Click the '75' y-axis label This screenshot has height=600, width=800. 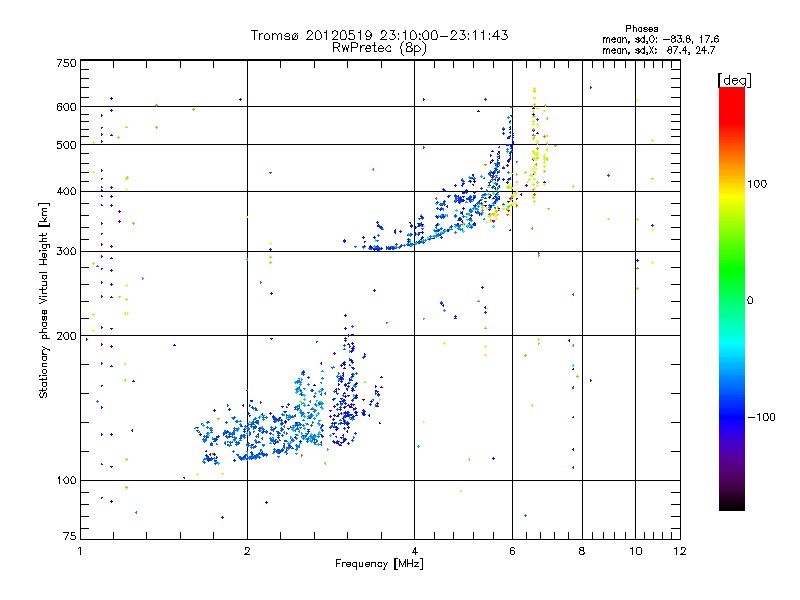[70, 536]
